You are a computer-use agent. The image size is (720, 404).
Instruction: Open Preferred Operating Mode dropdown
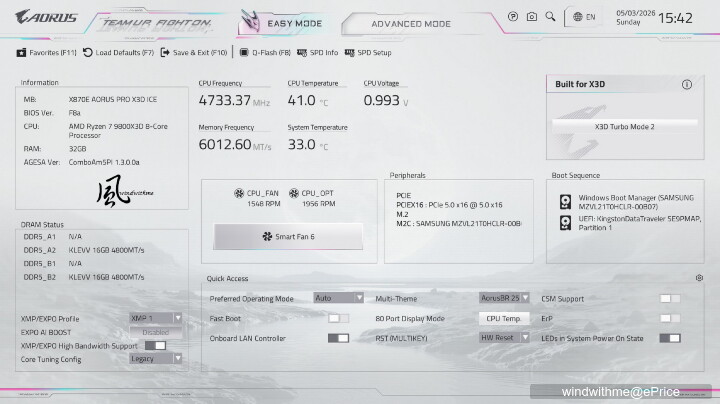[338, 298]
